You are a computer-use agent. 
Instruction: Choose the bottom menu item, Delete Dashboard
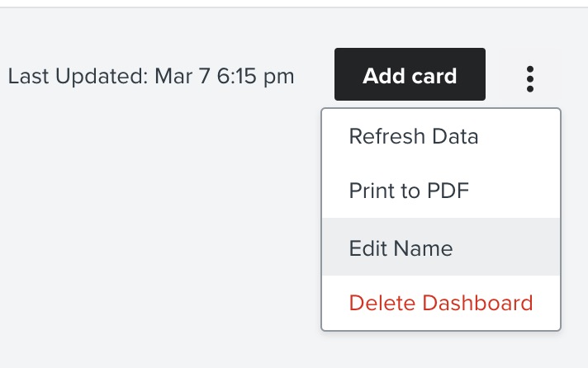pyautogui.click(x=441, y=303)
